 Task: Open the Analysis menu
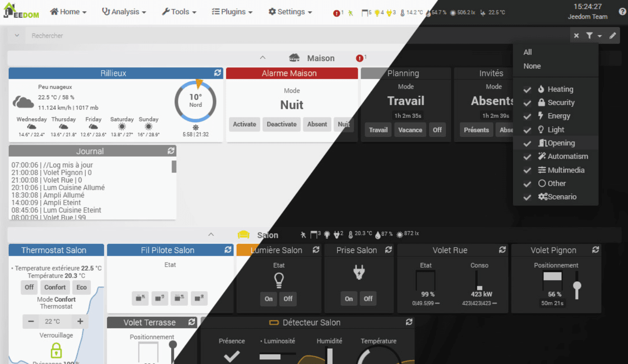coord(124,12)
